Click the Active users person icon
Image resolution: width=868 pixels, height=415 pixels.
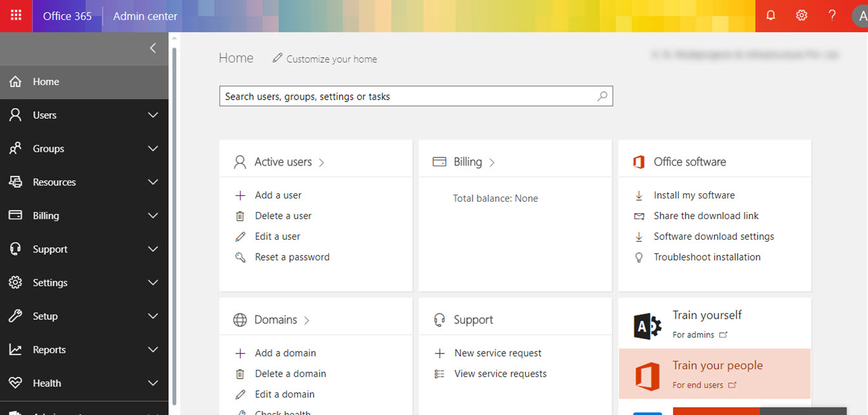pos(240,162)
